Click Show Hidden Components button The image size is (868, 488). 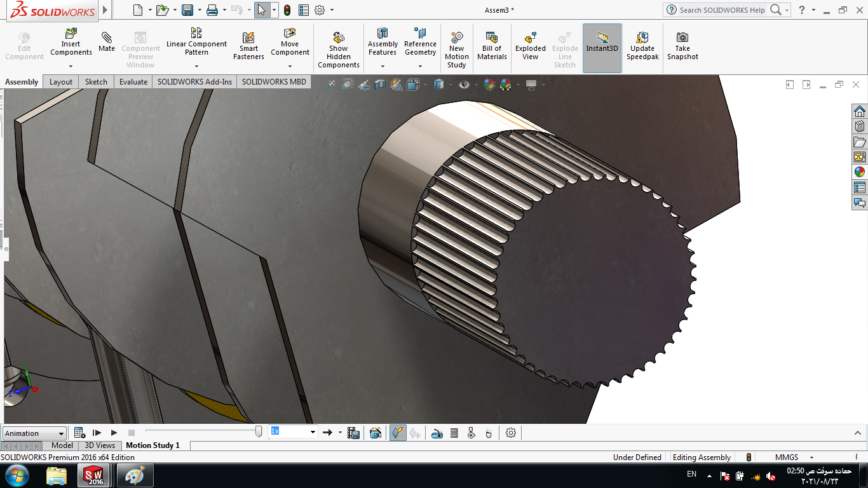click(338, 49)
